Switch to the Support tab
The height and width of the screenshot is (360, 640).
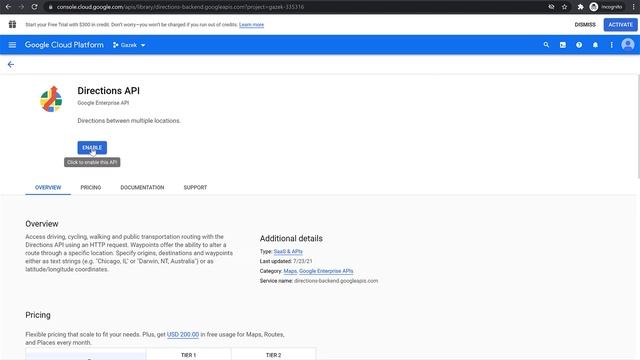(x=195, y=187)
